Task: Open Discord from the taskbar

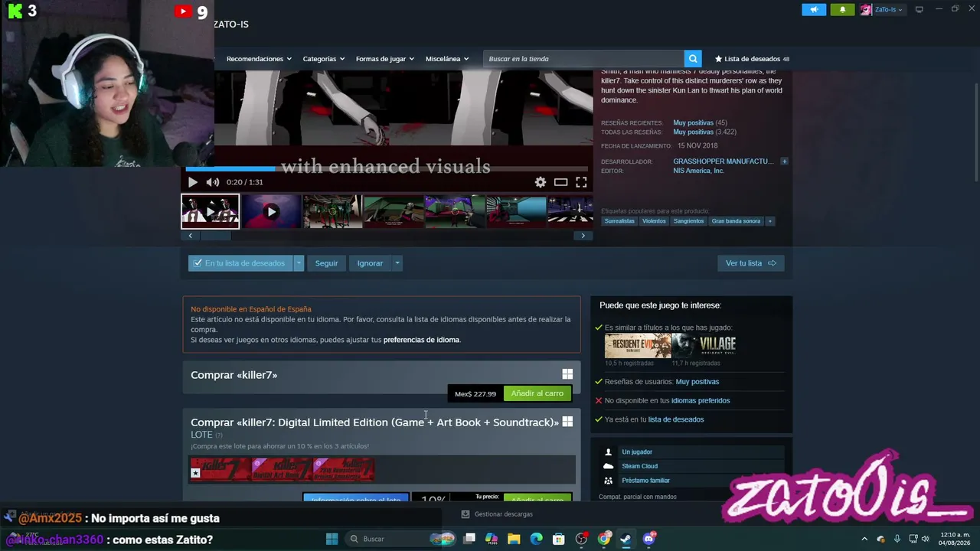Action: click(x=649, y=539)
